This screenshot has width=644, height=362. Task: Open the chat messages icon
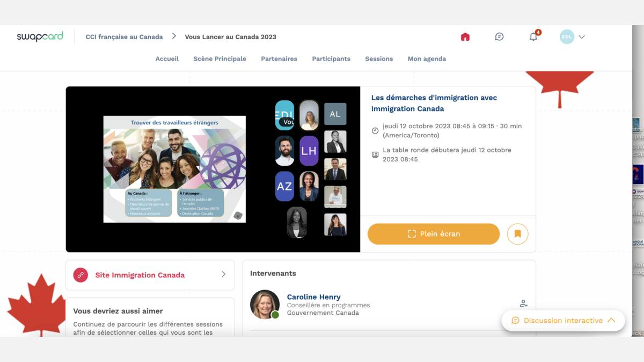(x=499, y=37)
